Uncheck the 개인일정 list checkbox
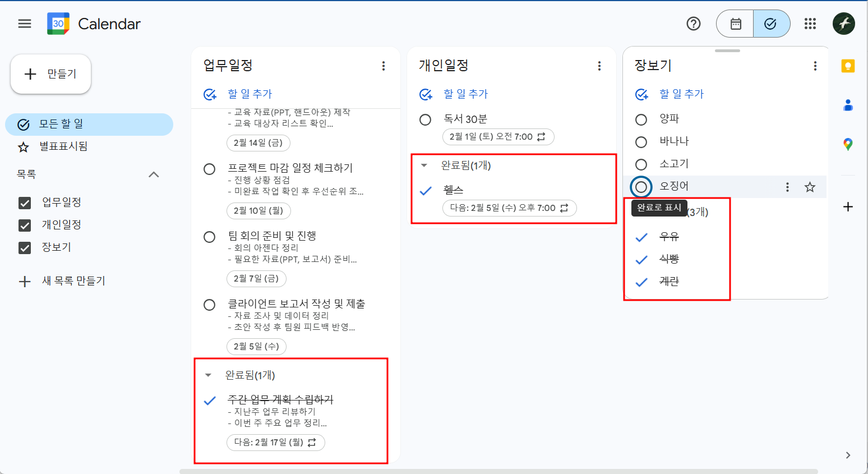The image size is (868, 474). tap(25, 224)
